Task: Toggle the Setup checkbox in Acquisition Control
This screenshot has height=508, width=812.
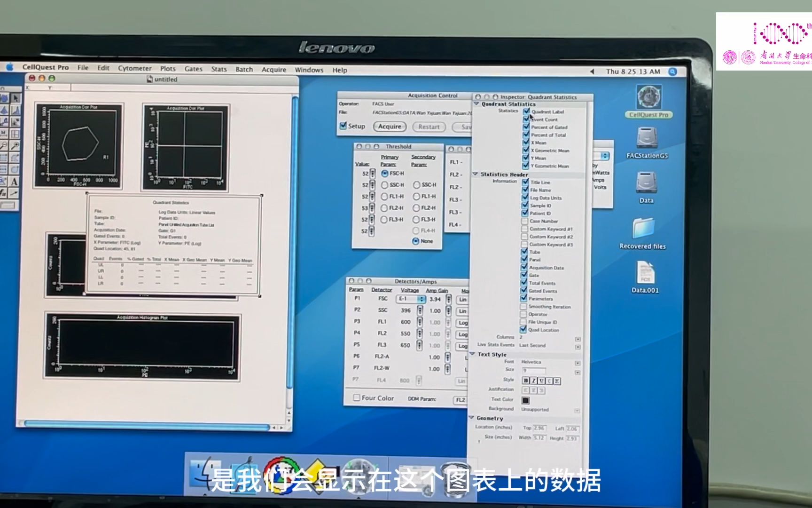Action: point(344,126)
